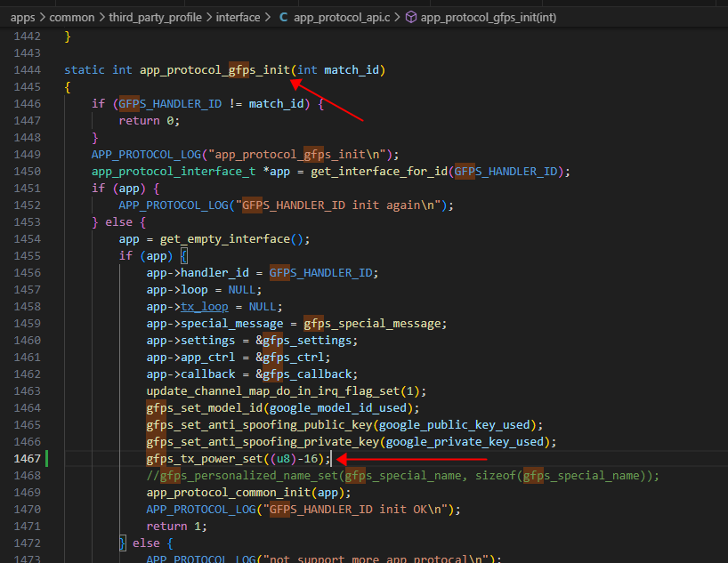The width and height of the screenshot is (728, 563).
Task: Click the "GFPS_HANDLER_ID init OK\n" string
Action: [x=355, y=510]
